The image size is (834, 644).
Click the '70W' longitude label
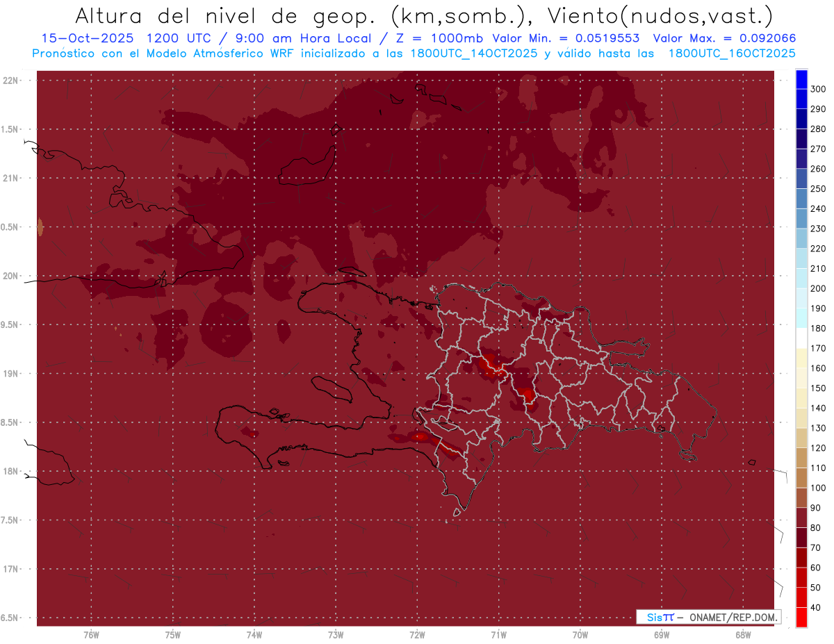click(x=580, y=635)
